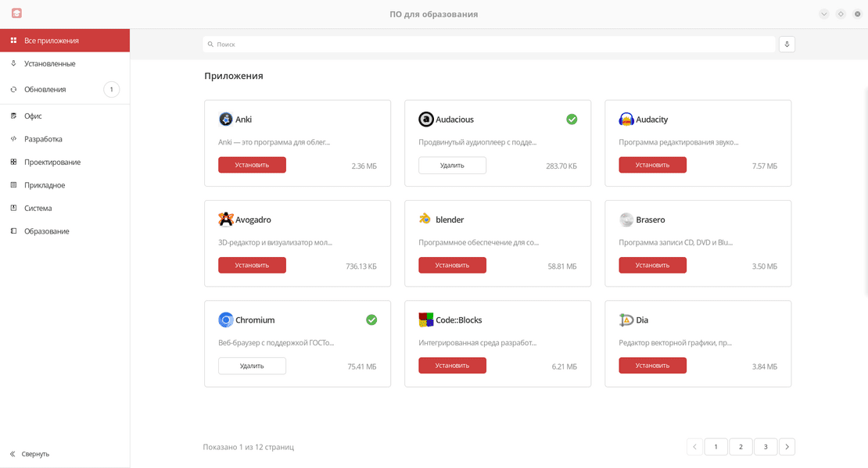Image resolution: width=868 pixels, height=468 pixels.
Task: Click the blender app icon
Action: (x=425, y=219)
